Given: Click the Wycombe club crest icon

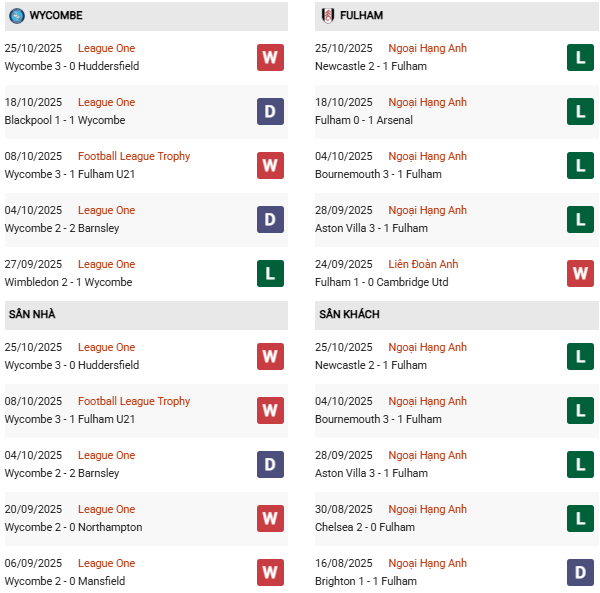Looking at the screenshot, I should tap(16, 16).
